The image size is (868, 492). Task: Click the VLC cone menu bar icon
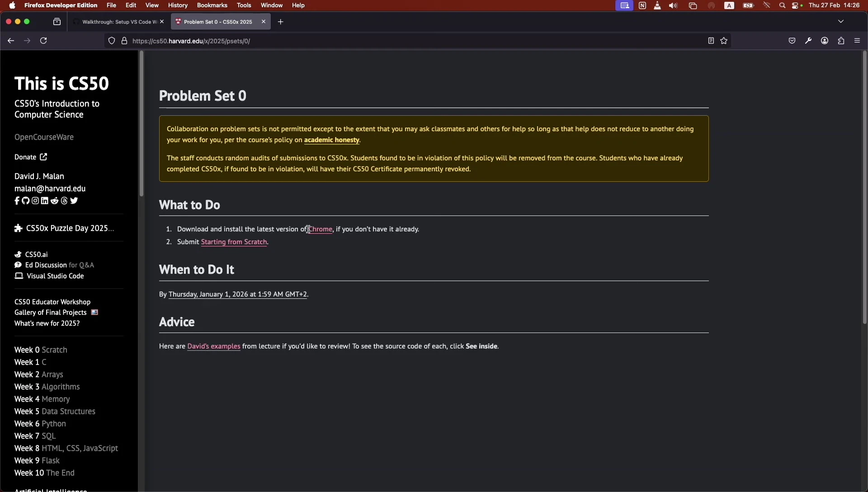point(657,5)
